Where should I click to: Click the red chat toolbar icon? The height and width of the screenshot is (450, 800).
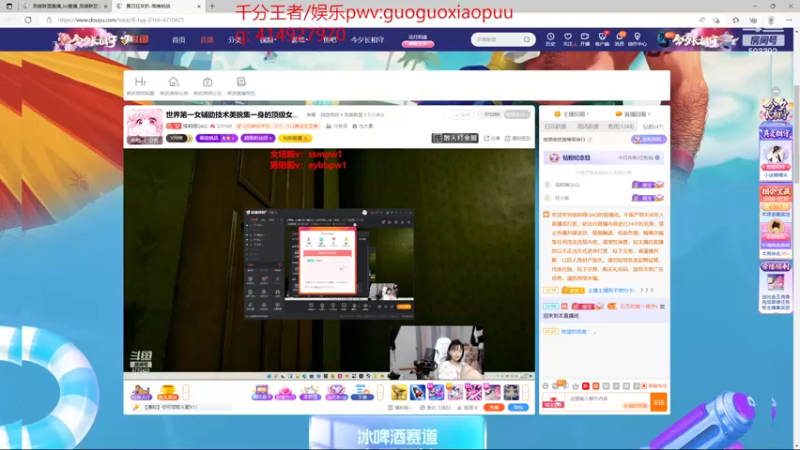(x=586, y=386)
